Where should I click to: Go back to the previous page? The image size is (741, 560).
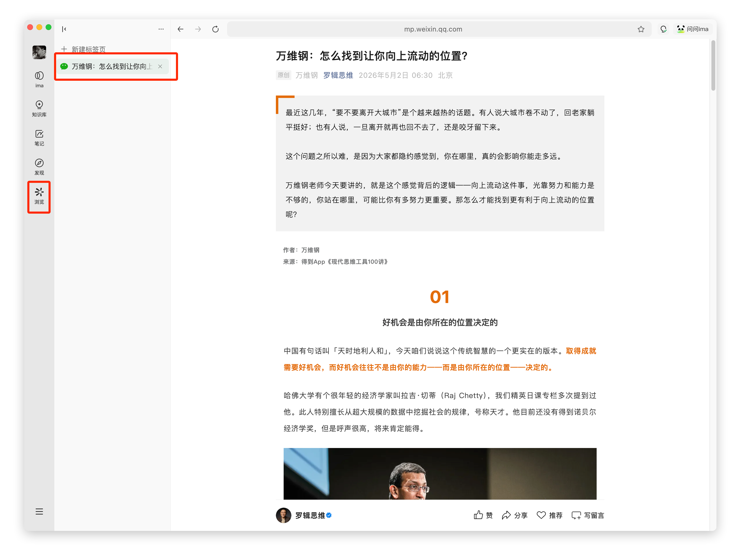click(x=181, y=29)
